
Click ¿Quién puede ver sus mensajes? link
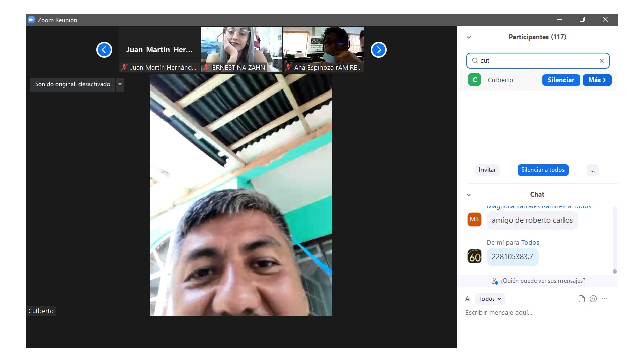pos(538,281)
